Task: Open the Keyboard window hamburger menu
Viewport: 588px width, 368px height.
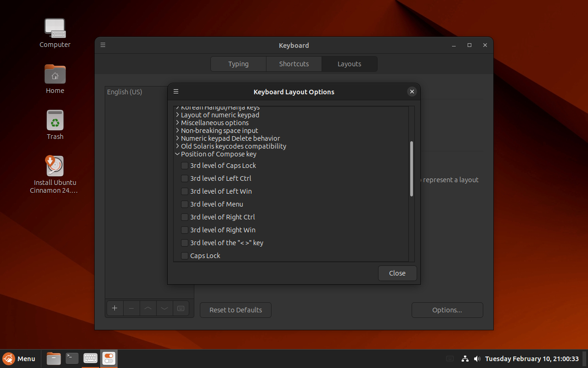Action: coord(103,45)
